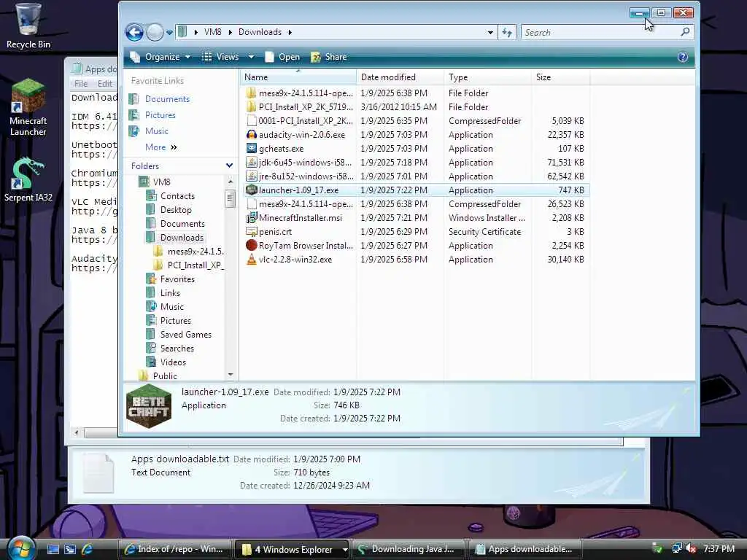Select the penis.crt certificate icon

tap(252, 231)
